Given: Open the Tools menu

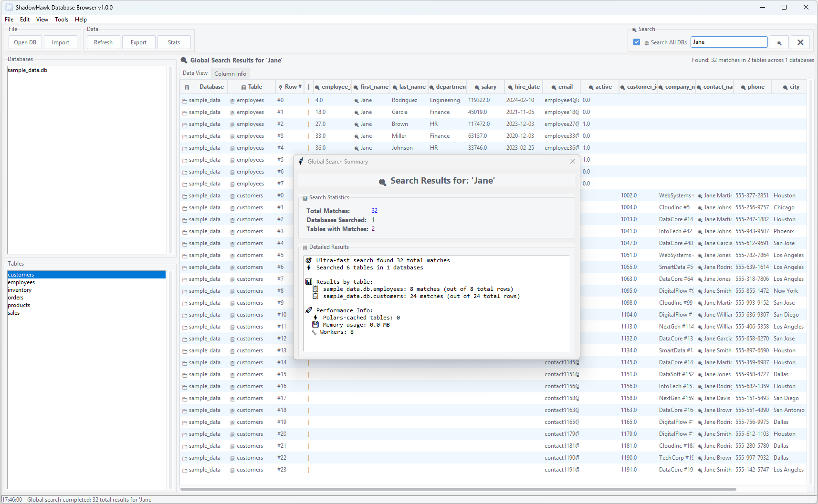Looking at the screenshot, I should click(62, 20).
